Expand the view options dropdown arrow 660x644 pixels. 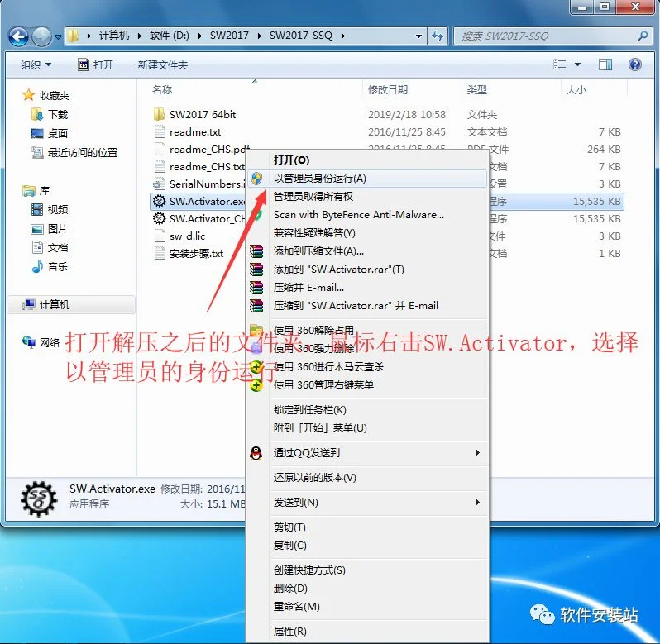point(577,64)
